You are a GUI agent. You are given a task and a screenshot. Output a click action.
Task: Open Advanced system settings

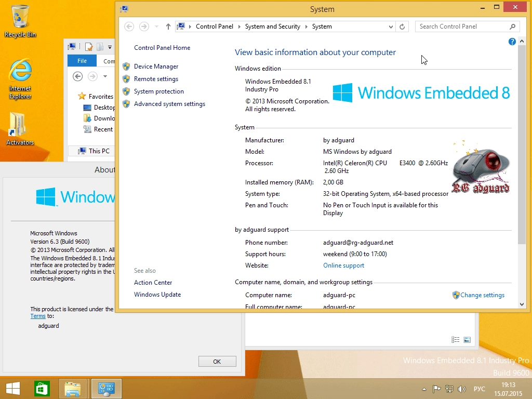coord(170,104)
